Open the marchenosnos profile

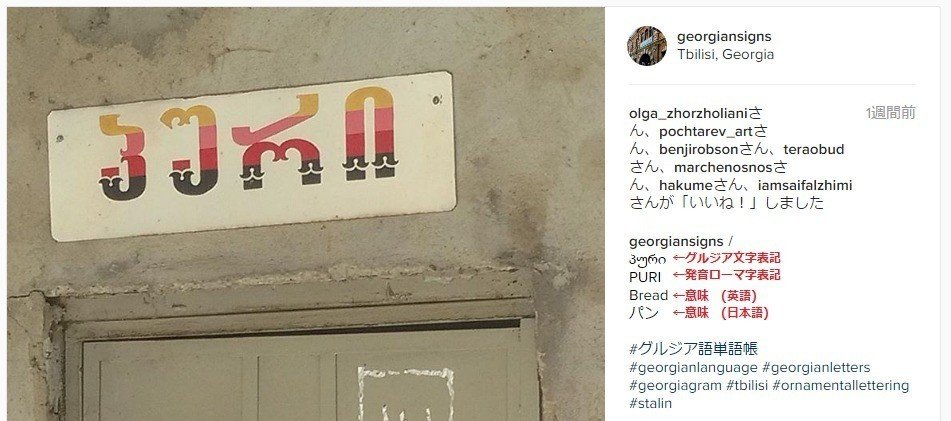click(715, 167)
